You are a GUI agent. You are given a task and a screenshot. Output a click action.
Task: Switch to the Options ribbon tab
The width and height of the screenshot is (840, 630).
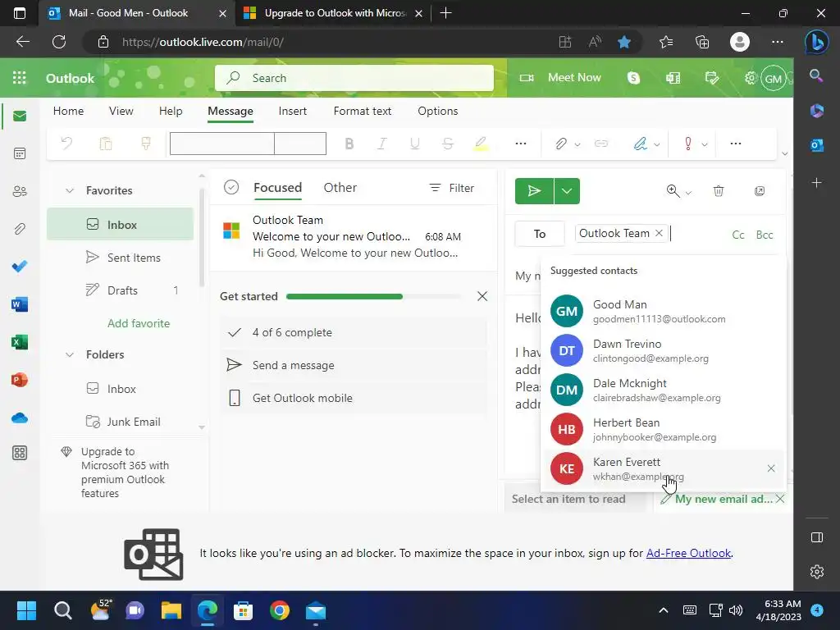point(438,111)
